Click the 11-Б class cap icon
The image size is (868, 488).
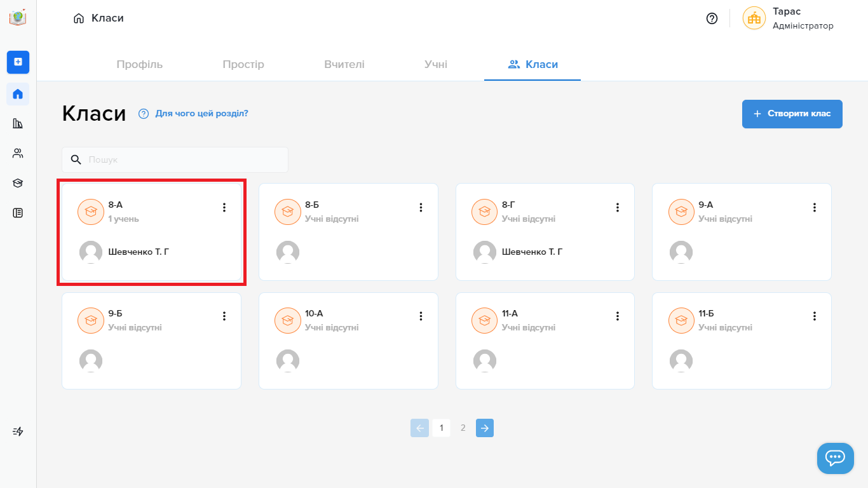(x=681, y=320)
